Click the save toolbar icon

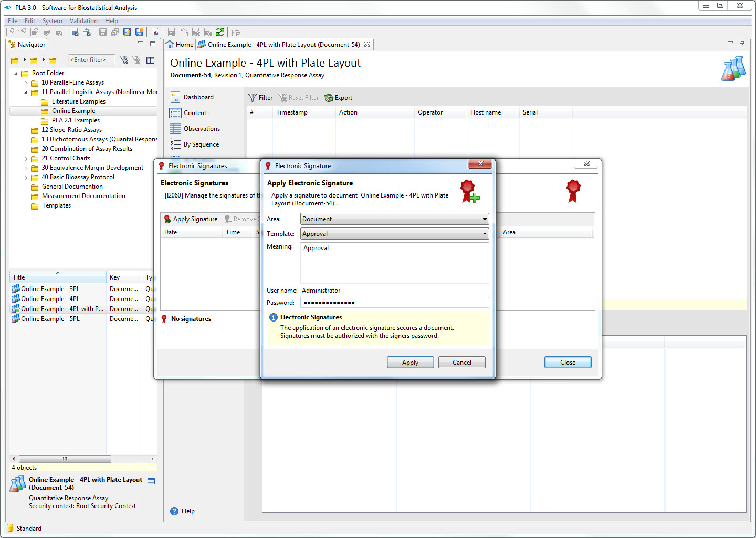103,32
